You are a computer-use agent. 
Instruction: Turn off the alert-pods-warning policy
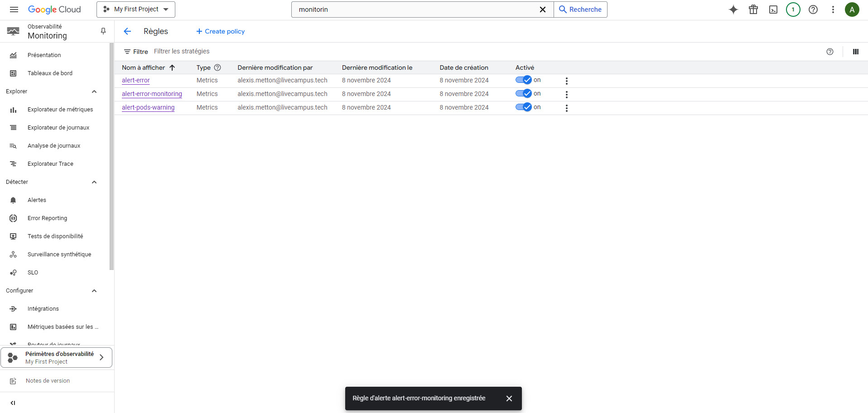point(524,107)
